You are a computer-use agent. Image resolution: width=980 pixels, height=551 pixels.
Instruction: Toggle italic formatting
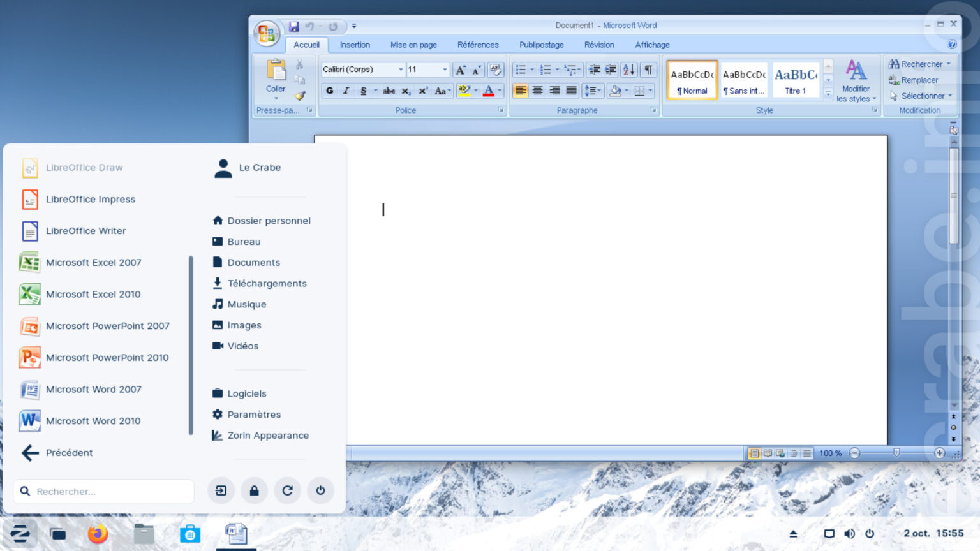point(346,91)
